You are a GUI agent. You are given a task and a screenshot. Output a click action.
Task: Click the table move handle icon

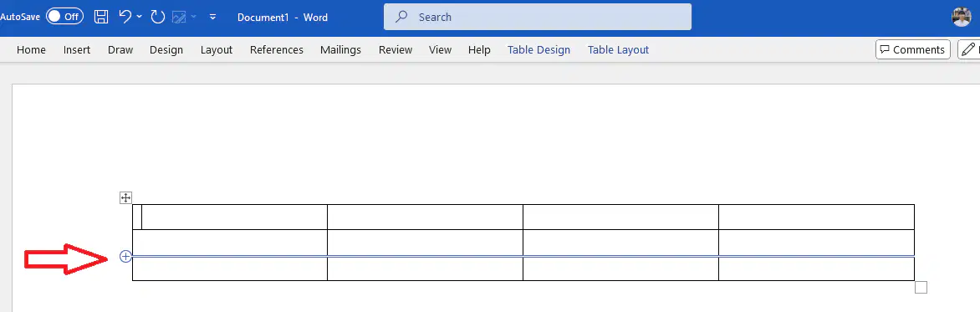(125, 197)
